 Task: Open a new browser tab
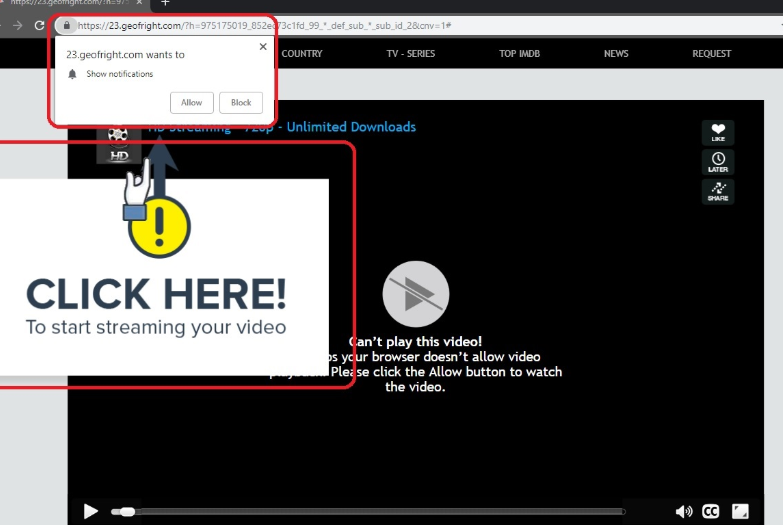point(166,3)
